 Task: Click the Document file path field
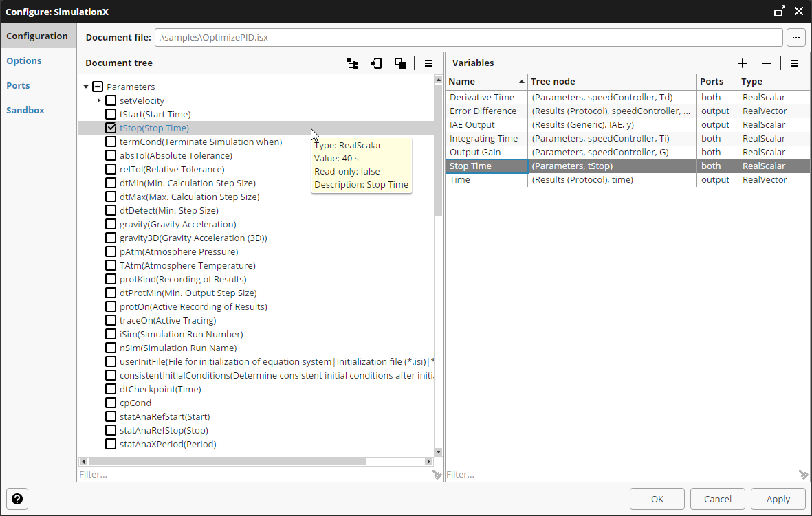pyautogui.click(x=469, y=37)
